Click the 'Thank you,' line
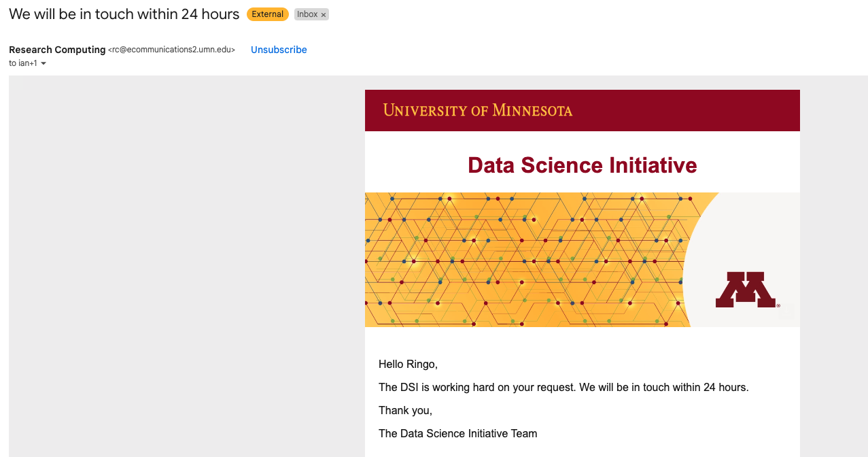 click(x=405, y=411)
